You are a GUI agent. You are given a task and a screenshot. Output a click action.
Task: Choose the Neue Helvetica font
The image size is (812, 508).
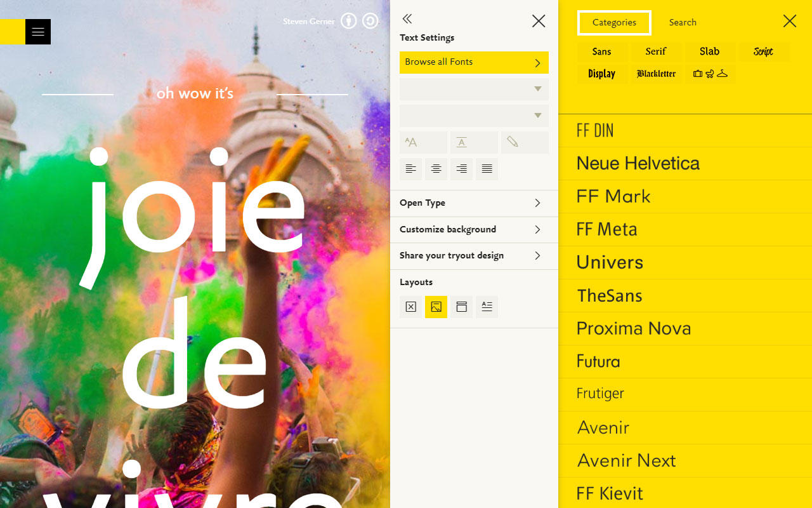685,164
